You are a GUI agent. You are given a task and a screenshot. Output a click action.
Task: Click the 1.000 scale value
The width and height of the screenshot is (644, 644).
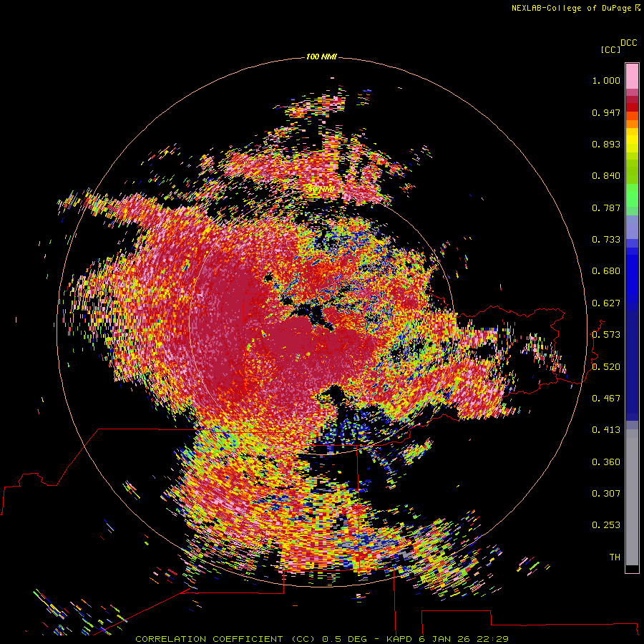point(606,80)
